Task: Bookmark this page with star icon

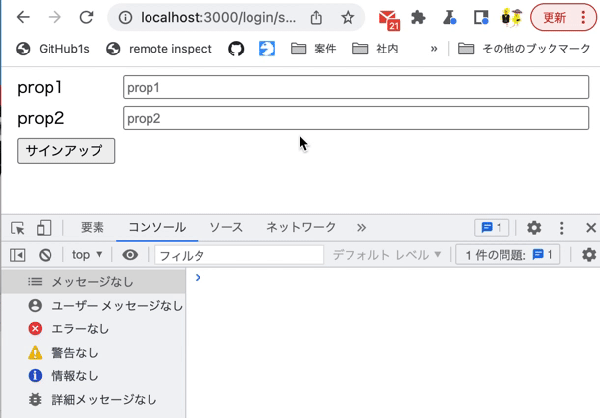Action: pyautogui.click(x=347, y=18)
